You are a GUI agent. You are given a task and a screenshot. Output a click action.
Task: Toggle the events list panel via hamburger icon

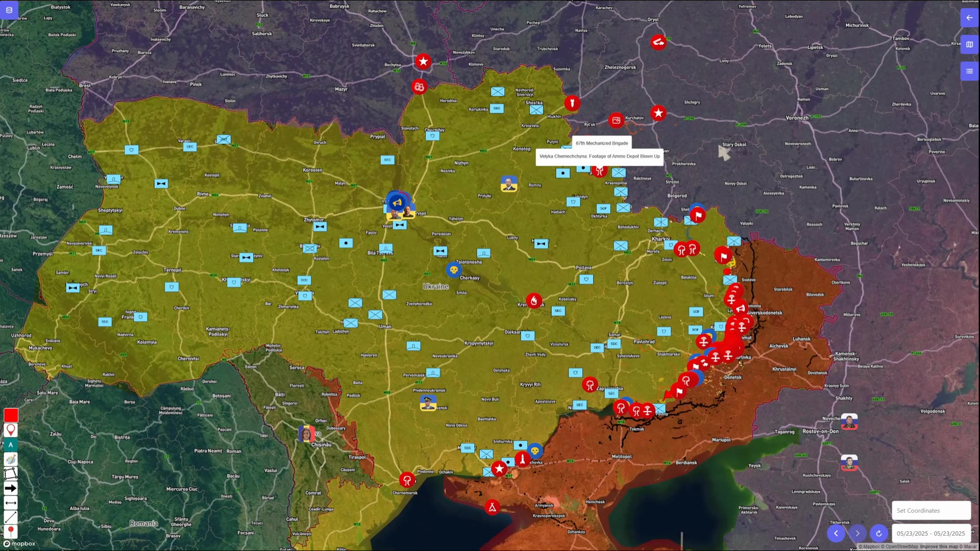coord(969,70)
